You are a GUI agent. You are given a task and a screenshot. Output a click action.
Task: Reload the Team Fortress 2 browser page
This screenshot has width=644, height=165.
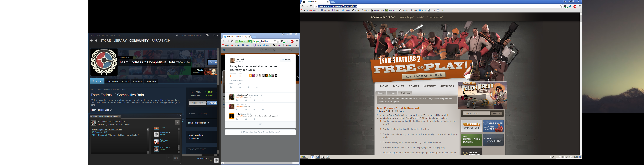pyautogui.click(x=311, y=6)
